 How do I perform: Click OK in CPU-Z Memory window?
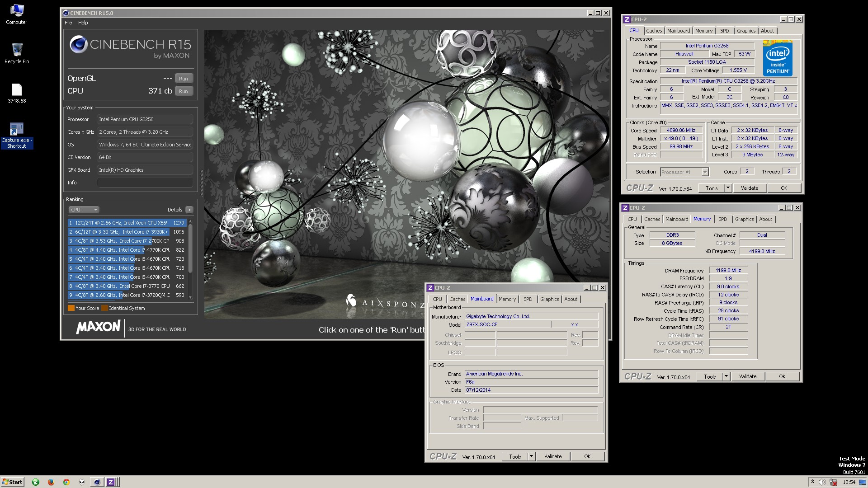[782, 376]
